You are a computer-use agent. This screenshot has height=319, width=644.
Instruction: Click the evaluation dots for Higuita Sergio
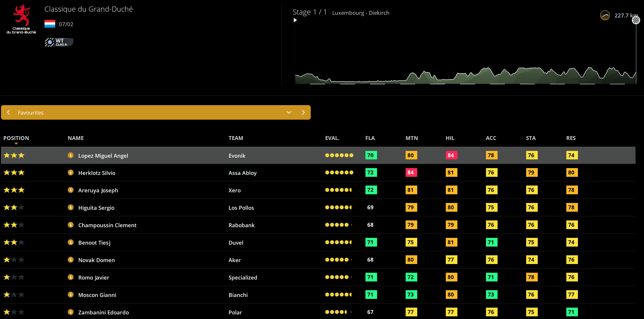click(x=339, y=207)
